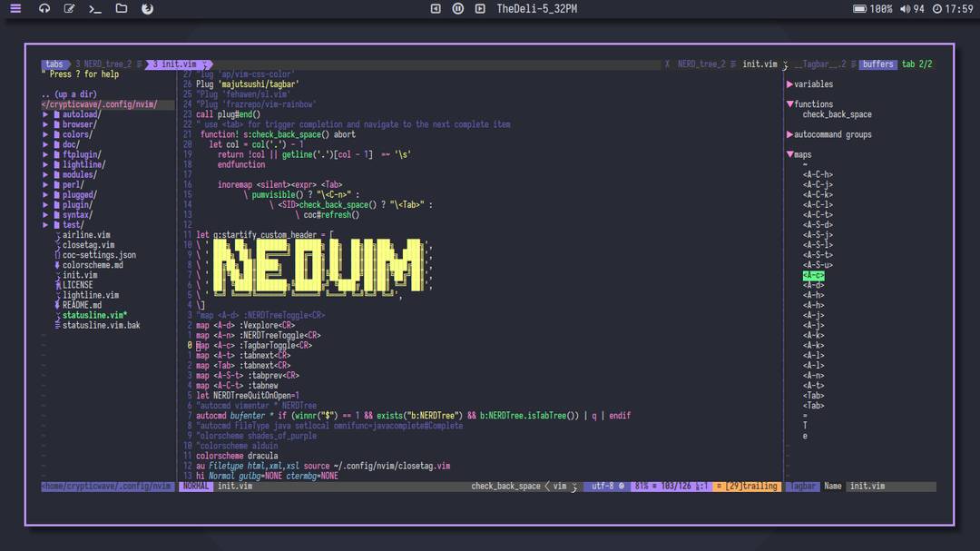980x551 pixels.
Task: Click the Tagbar label in the bottom-right statusline
Action: coord(802,486)
